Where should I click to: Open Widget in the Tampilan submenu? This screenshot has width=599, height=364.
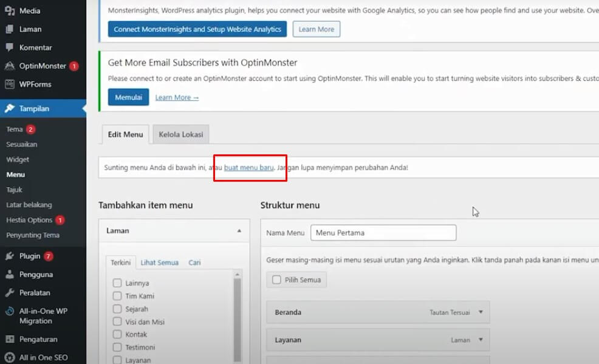click(18, 159)
